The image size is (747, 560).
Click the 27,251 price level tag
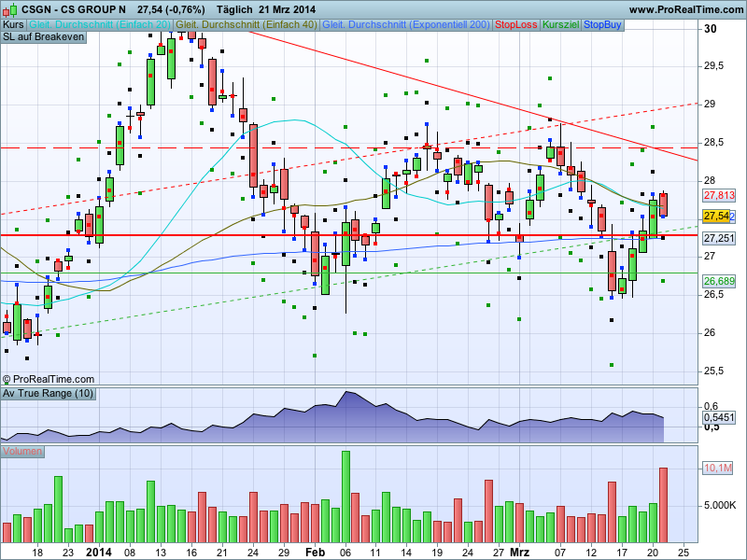coord(719,238)
